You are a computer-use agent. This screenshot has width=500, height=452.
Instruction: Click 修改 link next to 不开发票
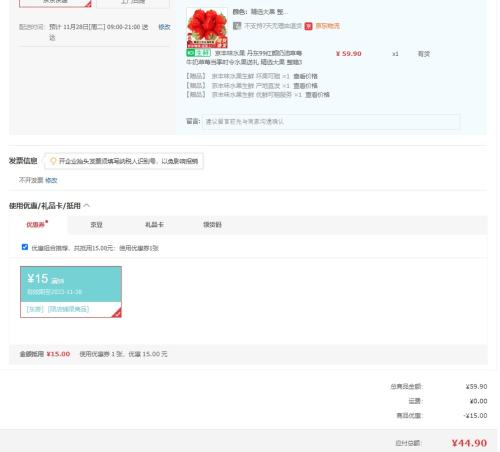coord(51,180)
